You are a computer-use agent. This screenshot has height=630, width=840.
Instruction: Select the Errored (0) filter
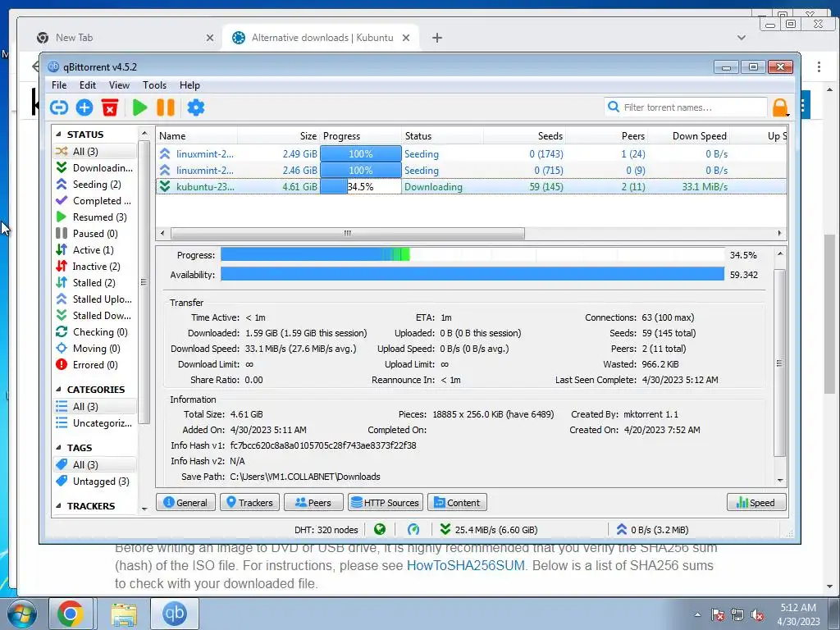[95, 365]
